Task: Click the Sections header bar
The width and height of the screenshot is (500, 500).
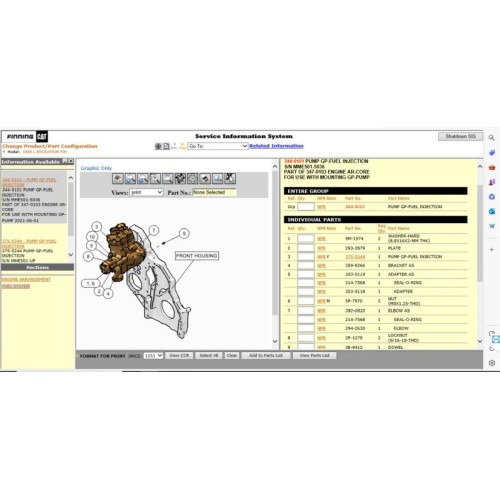Action: [x=38, y=267]
